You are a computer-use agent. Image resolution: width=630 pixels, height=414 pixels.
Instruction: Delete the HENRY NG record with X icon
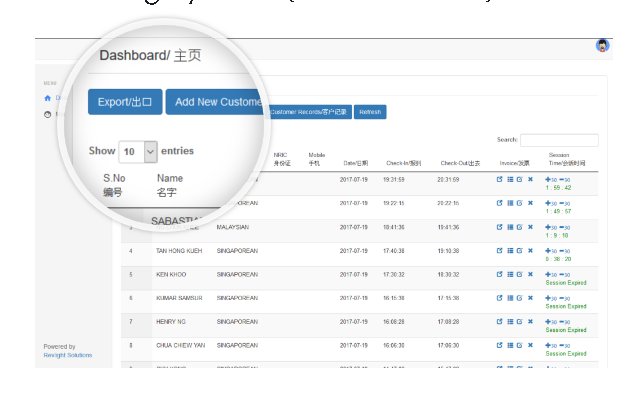click(x=530, y=322)
